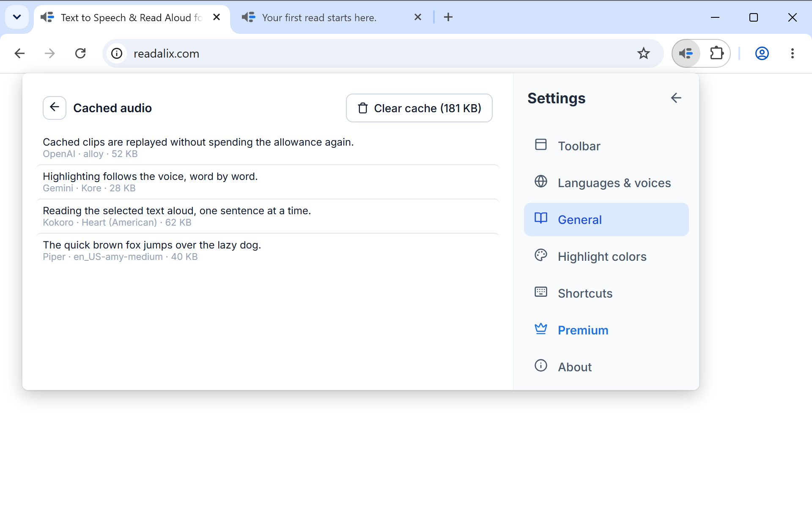Collapse Settings panel with arrow icon
Viewport: 812px width, 508px height.
pos(676,98)
